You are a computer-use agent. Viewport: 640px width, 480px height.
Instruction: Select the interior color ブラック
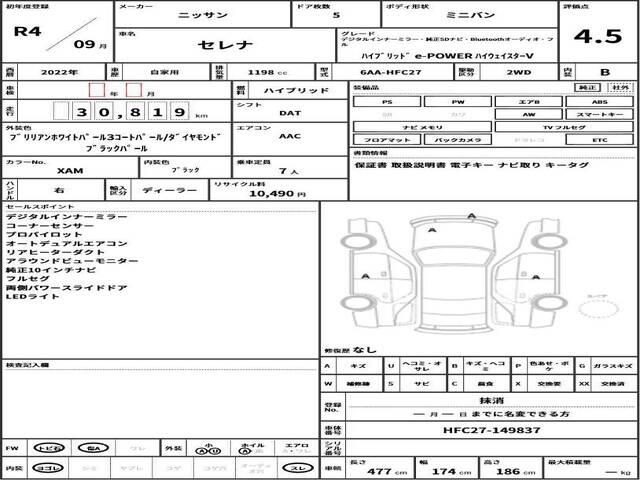click(186, 171)
